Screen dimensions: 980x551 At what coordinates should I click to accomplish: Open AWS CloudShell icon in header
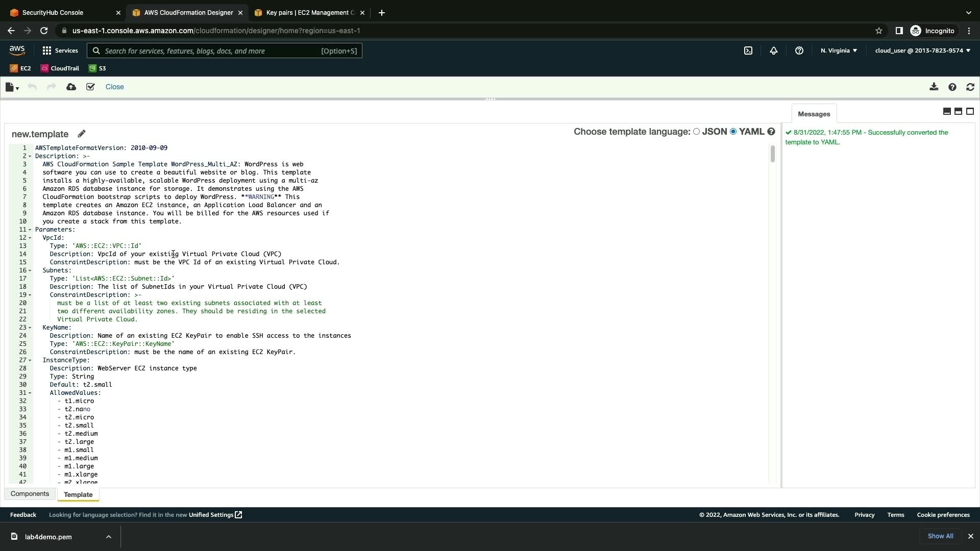(x=748, y=51)
